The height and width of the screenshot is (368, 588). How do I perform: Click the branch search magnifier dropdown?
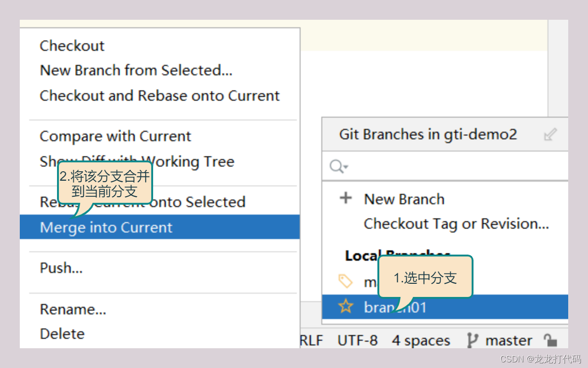click(x=339, y=167)
